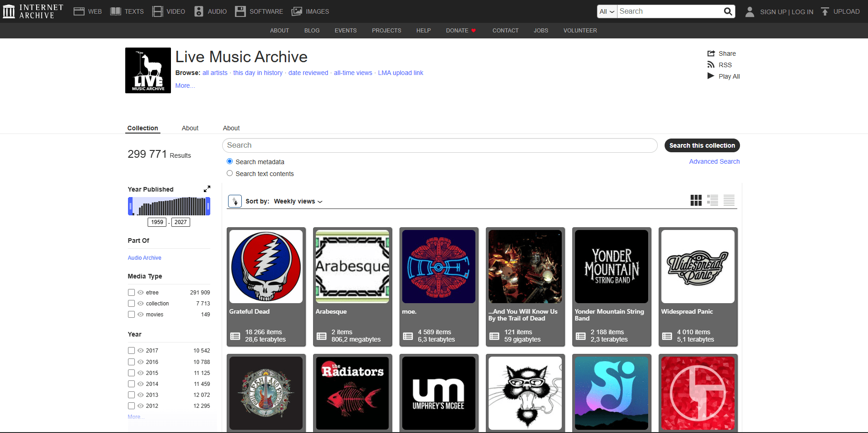Check the 2015 year checkbox
868x433 pixels.
pos(132,373)
